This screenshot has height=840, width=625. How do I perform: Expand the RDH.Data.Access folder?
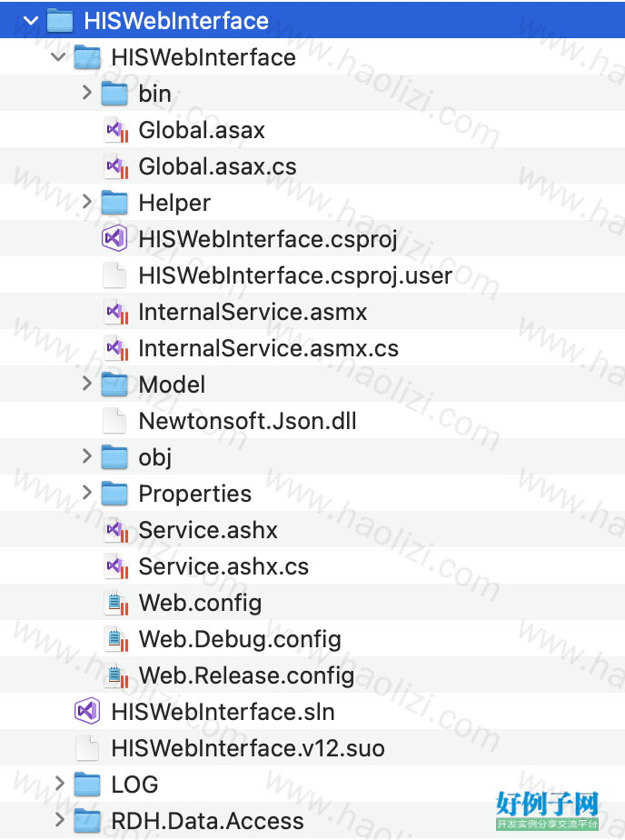(59, 820)
